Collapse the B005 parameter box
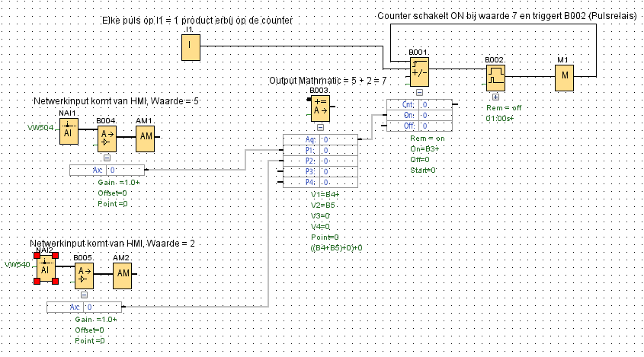644x357 pixels. pos(84,295)
